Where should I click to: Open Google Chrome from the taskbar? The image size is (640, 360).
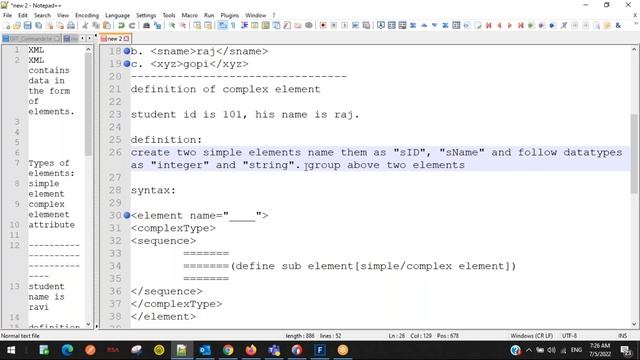(228, 350)
